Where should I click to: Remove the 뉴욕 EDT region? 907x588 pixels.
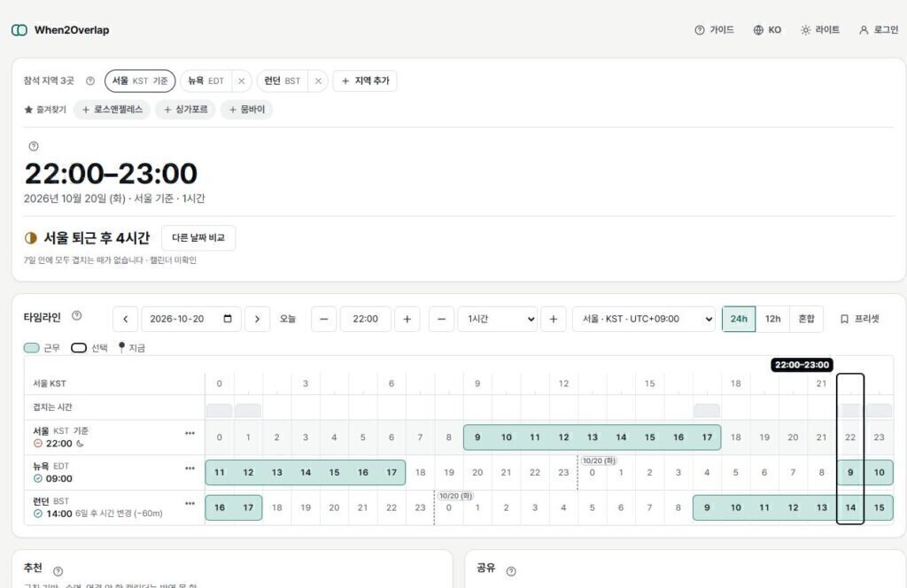pos(241,81)
